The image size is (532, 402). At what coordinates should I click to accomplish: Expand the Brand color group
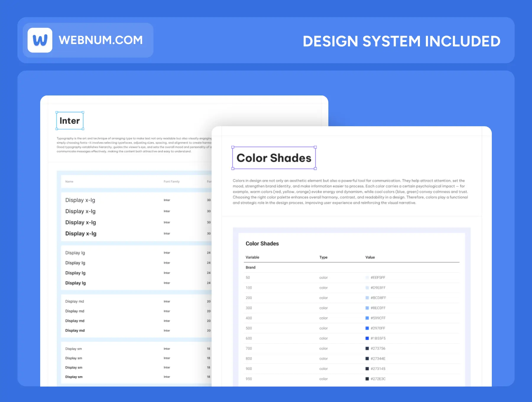pos(250,267)
